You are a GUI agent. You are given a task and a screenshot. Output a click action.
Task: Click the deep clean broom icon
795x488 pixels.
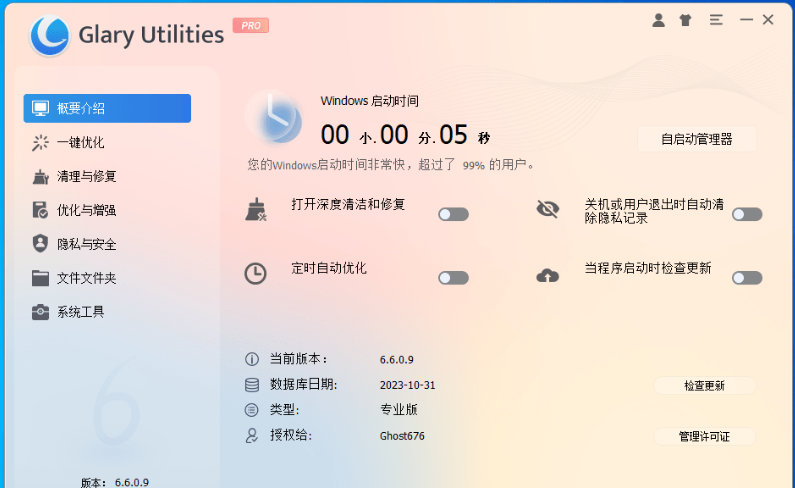tap(256, 210)
